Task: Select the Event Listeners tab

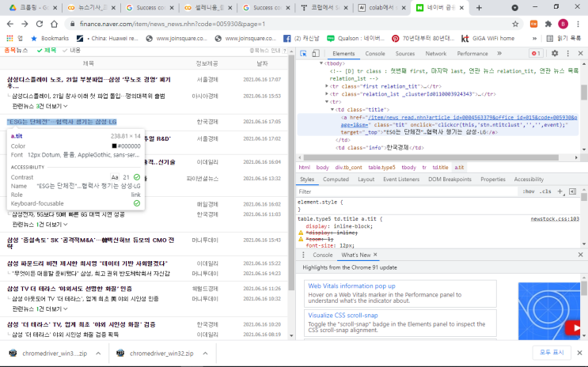Action: click(401, 180)
